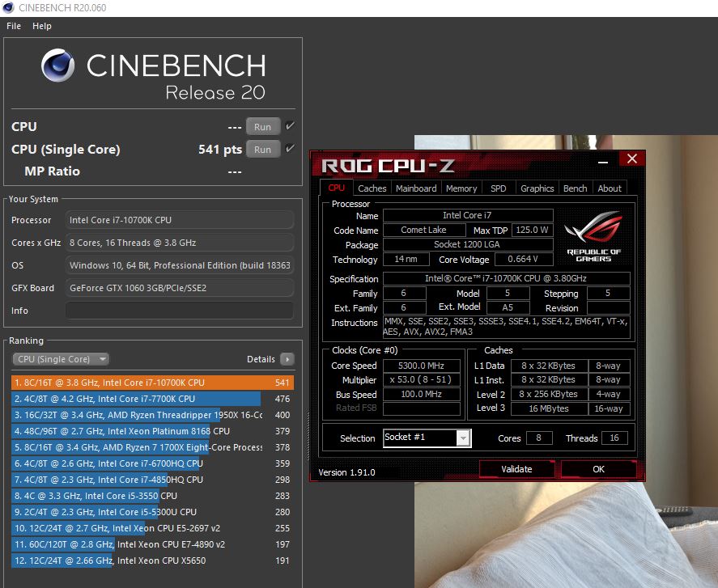The height and width of the screenshot is (588, 718).
Task: Select the CPU tab in CPU-Z
Action: 336,188
